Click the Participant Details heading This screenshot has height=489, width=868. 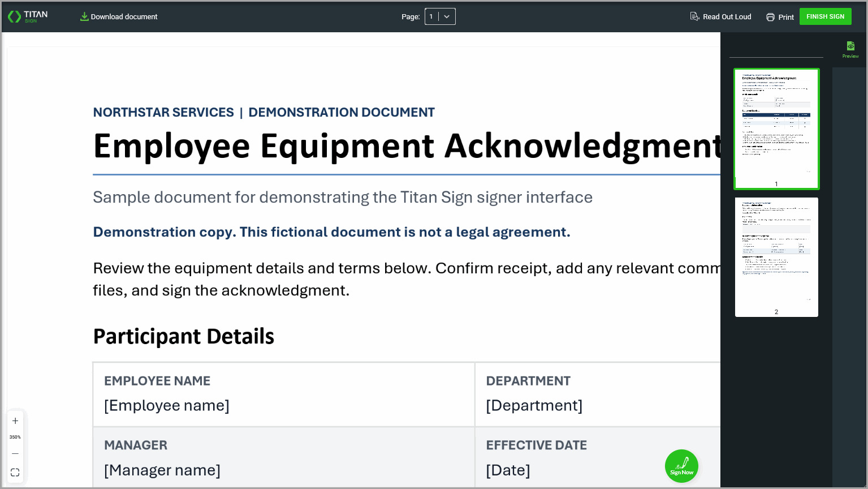point(184,336)
